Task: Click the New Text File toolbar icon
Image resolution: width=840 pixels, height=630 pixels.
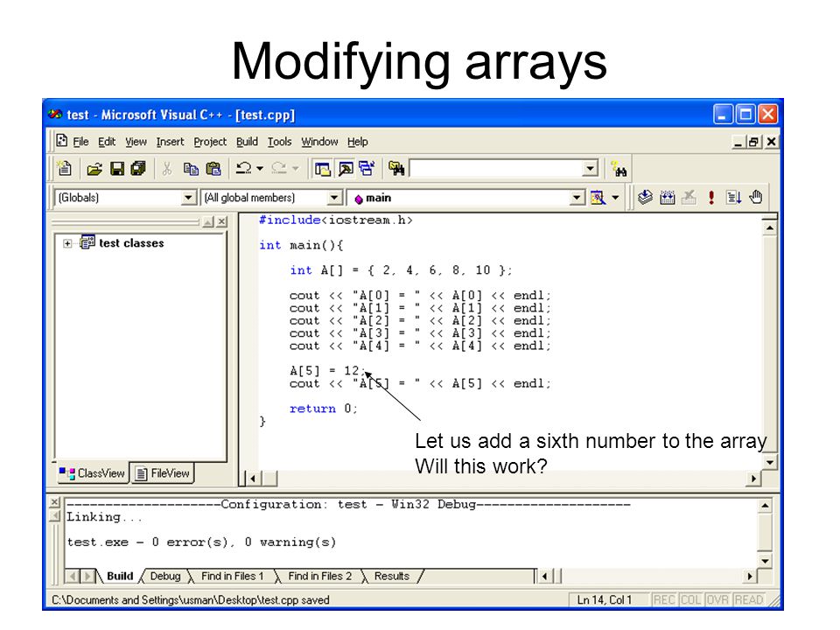Action: click(65, 169)
